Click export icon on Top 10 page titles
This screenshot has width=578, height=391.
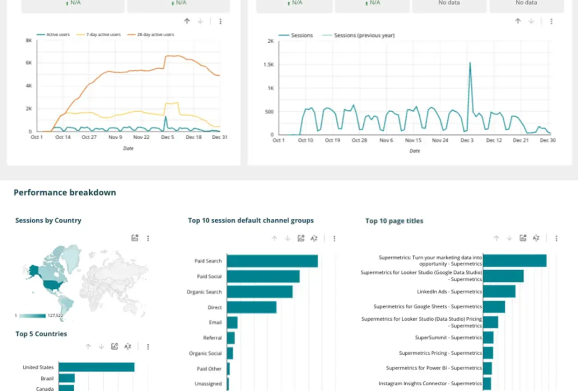coord(523,238)
